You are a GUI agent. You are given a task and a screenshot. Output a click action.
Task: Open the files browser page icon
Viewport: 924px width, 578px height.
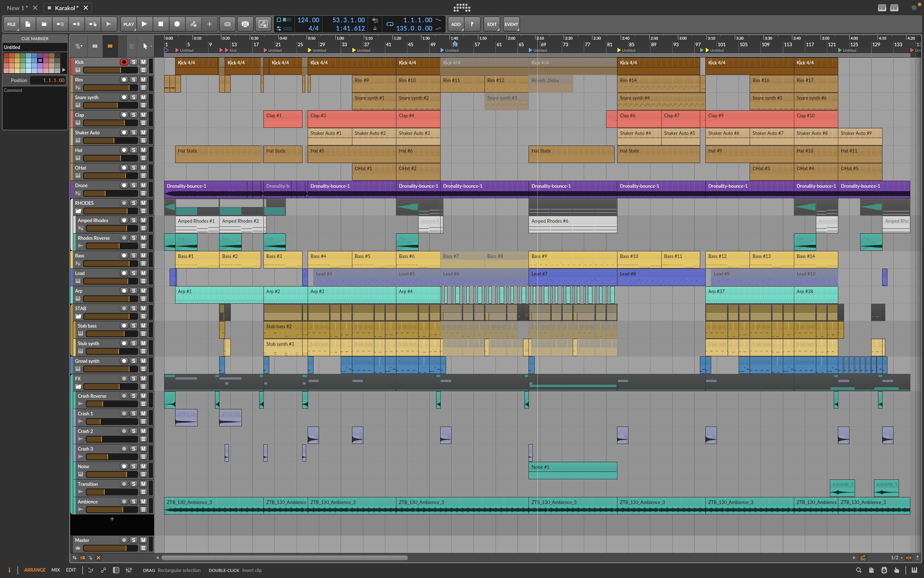tap(871, 570)
